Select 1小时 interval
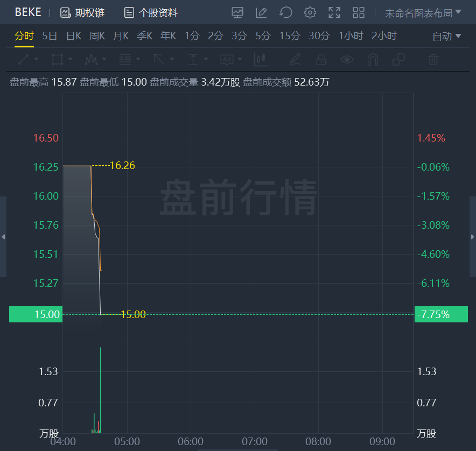Viewport: 476px width, 451px height. point(351,36)
